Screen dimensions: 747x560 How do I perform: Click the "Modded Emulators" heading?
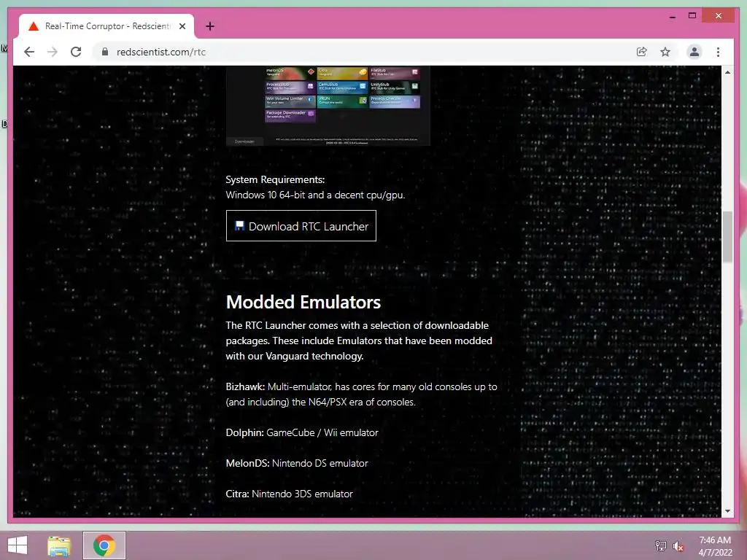pos(303,302)
